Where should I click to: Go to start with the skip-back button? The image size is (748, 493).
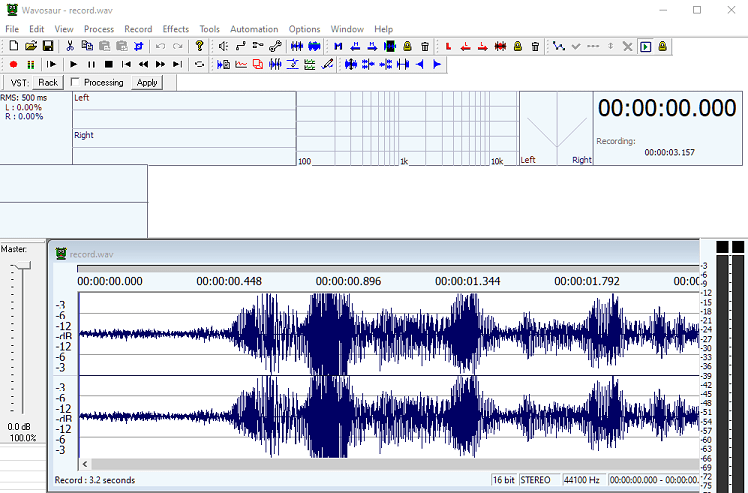(x=126, y=64)
